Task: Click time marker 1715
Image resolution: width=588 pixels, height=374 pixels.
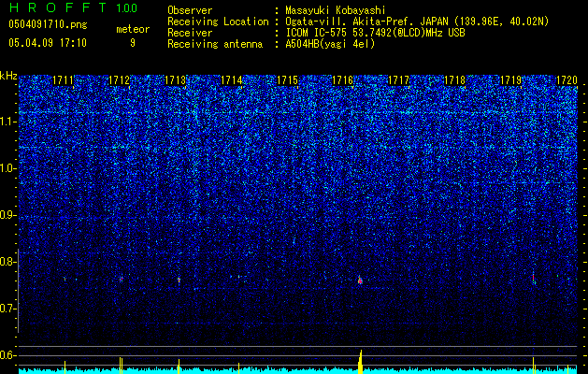Action: click(x=287, y=80)
